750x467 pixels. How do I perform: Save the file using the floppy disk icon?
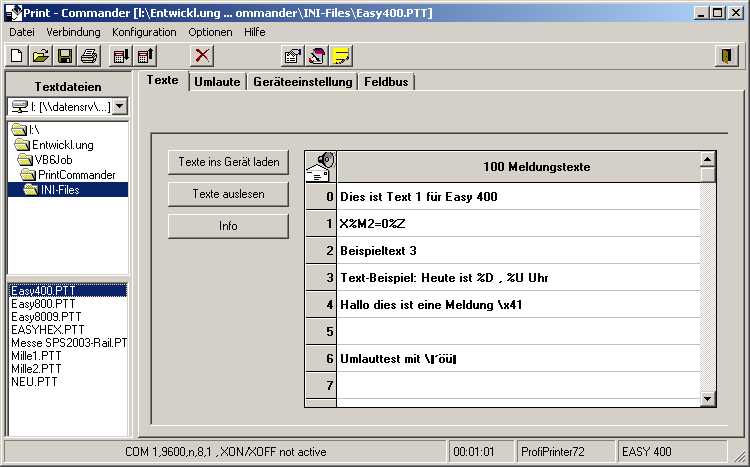point(65,56)
